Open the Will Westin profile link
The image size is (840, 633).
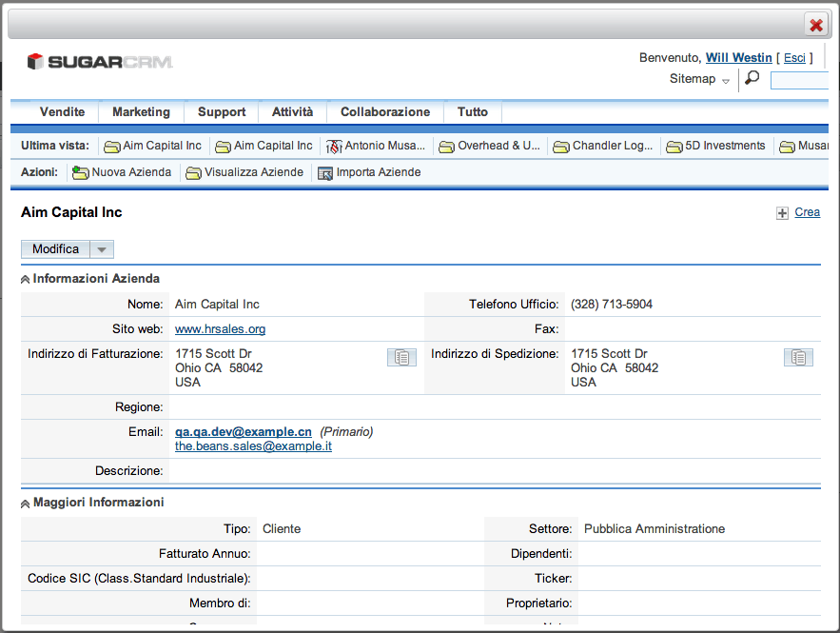click(x=739, y=57)
